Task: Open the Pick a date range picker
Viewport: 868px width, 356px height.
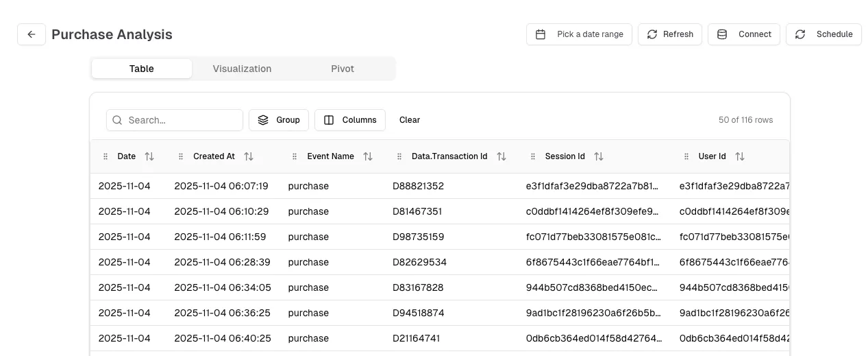Action: coord(580,34)
